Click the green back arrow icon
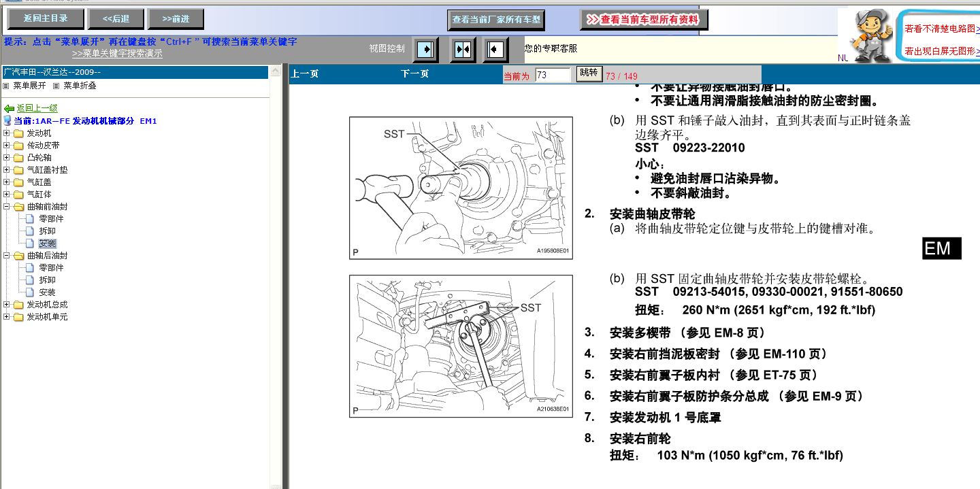This screenshot has width=980, height=489. coord(9,108)
